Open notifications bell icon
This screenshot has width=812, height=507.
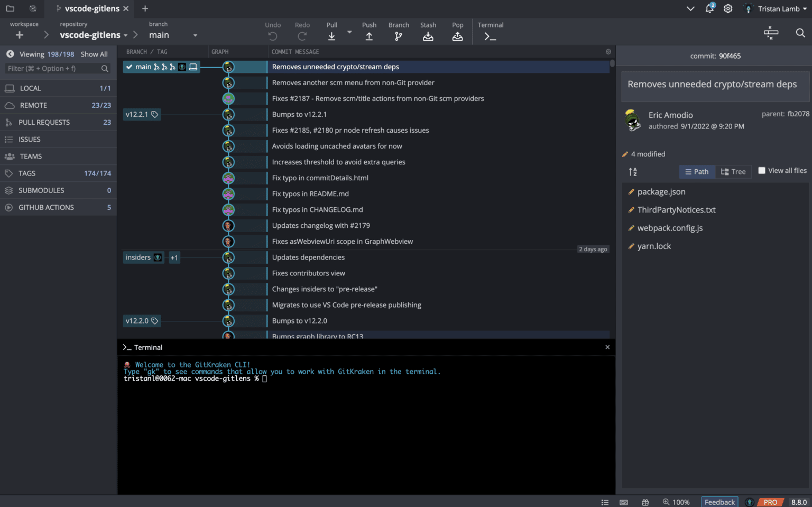tap(709, 8)
